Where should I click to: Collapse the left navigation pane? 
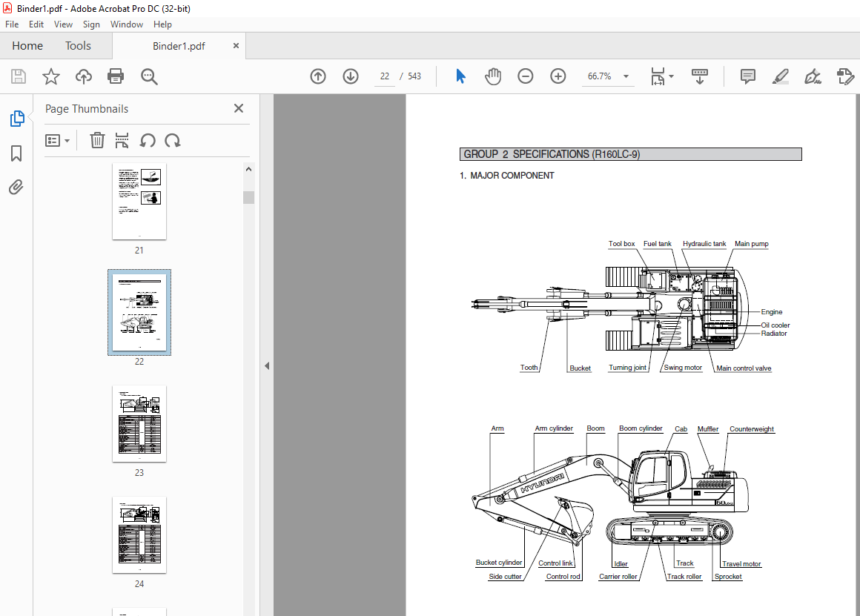267,365
